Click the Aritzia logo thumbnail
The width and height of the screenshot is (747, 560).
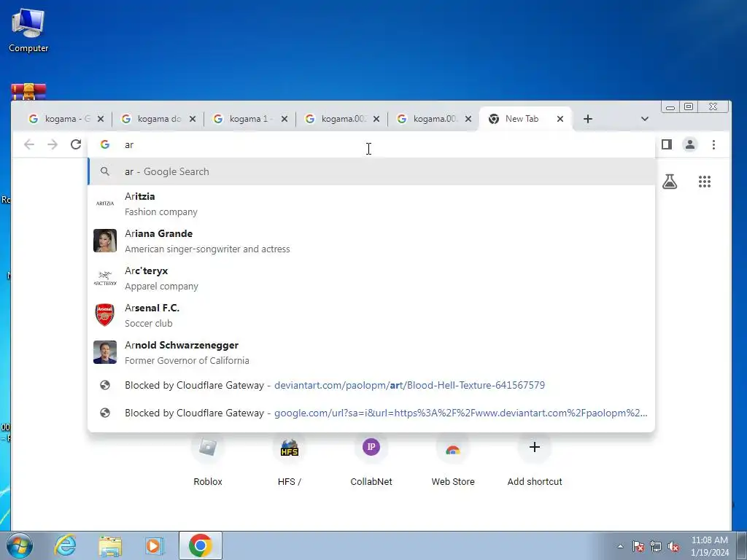point(105,203)
